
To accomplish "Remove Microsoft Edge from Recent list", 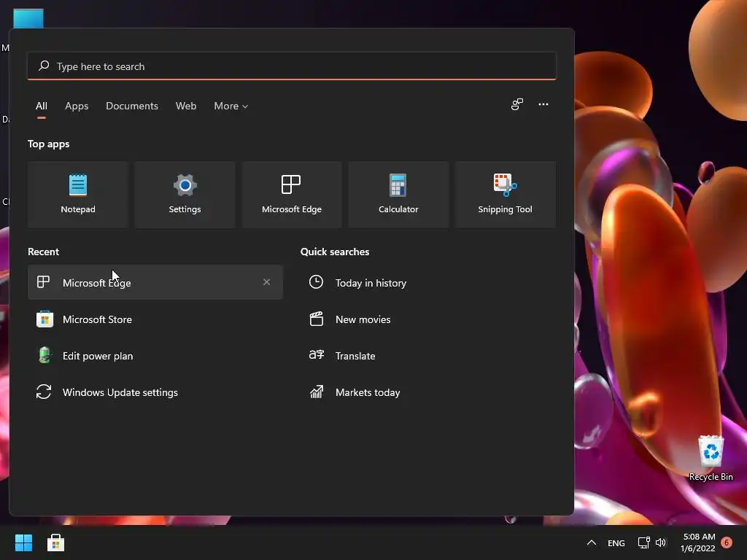I will [x=267, y=282].
